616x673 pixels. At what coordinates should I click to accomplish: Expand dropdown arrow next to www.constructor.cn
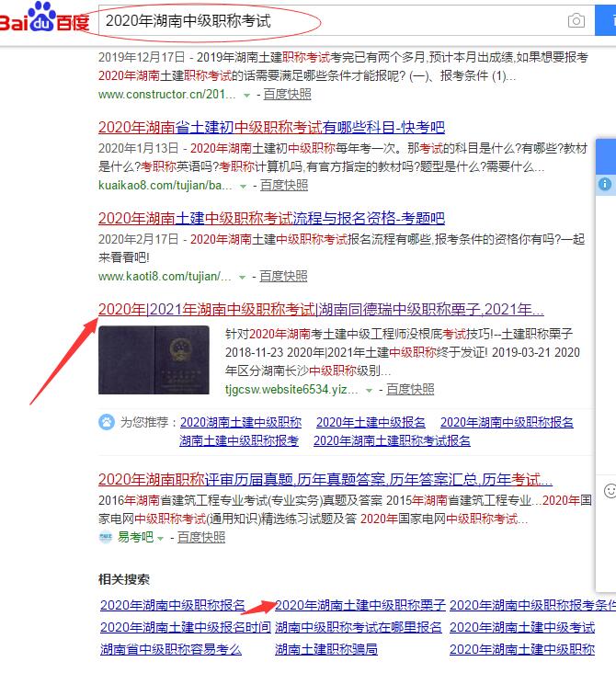click(246, 96)
